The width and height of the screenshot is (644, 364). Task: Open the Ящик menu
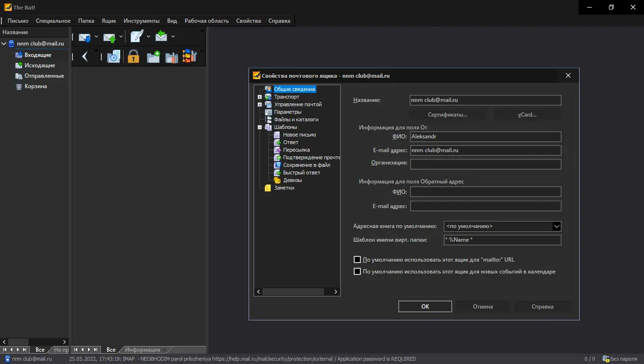click(108, 21)
